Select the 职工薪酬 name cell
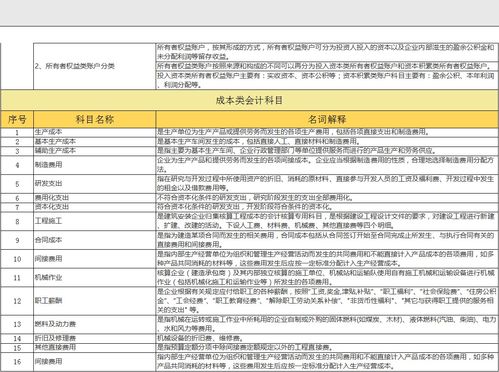The image size is (499, 372). (95, 301)
